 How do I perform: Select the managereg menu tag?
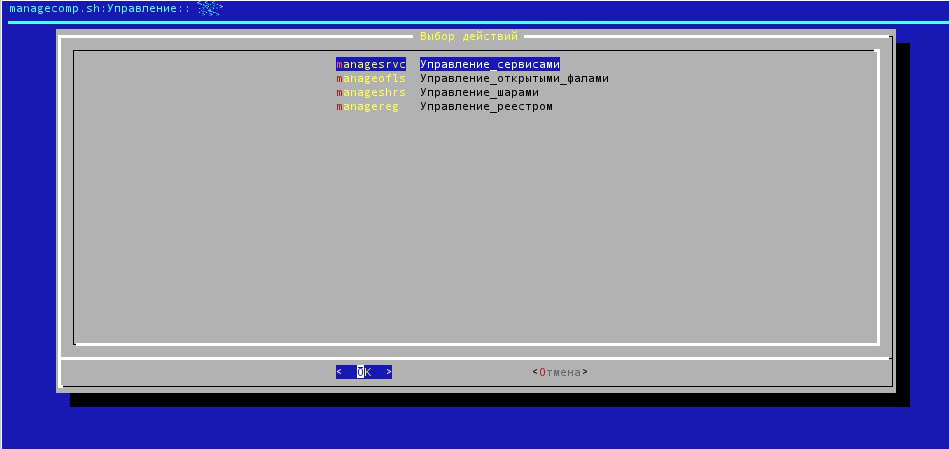(367, 106)
